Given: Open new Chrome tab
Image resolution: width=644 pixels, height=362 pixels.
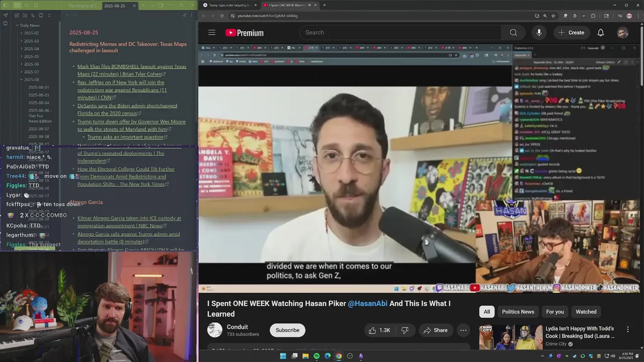Looking at the screenshot, I should point(325,5).
